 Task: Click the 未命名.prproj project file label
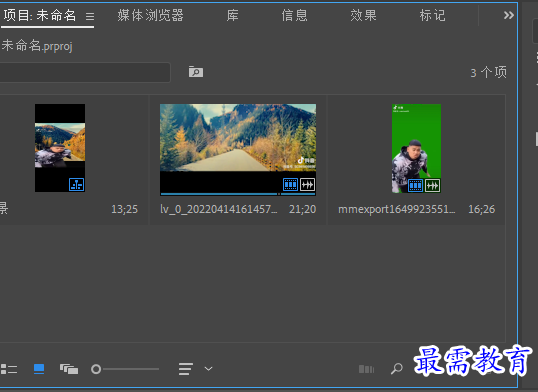pos(37,46)
